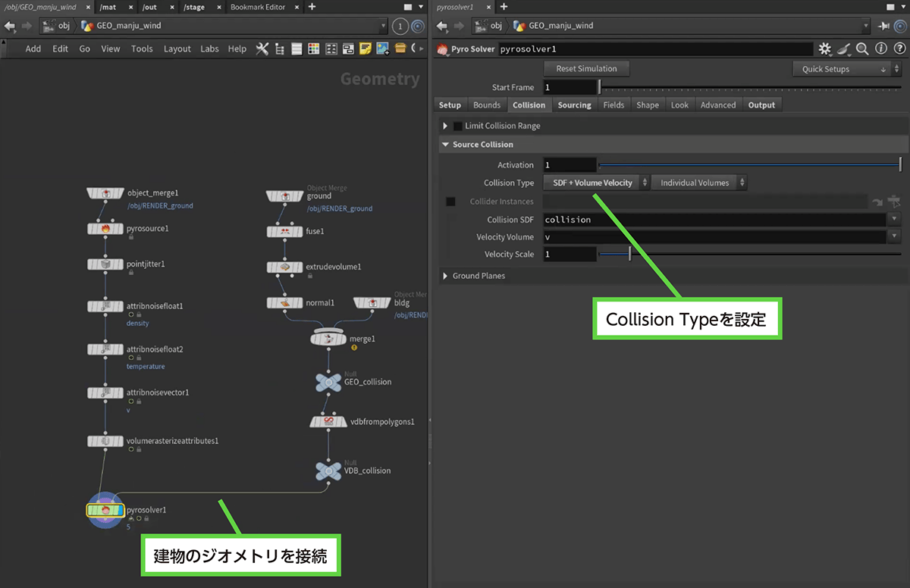This screenshot has width=910, height=588.
Task: Click the Velocity Scale slider handle
Action: click(x=630, y=255)
